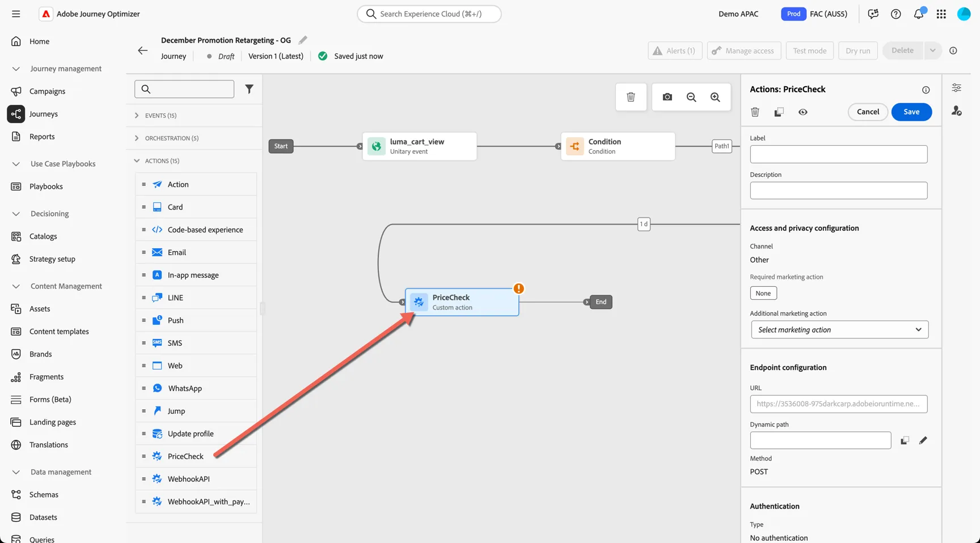Image resolution: width=980 pixels, height=543 pixels.
Task: Navigate to Schemas in Data management
Action: [x=44, y=495]
